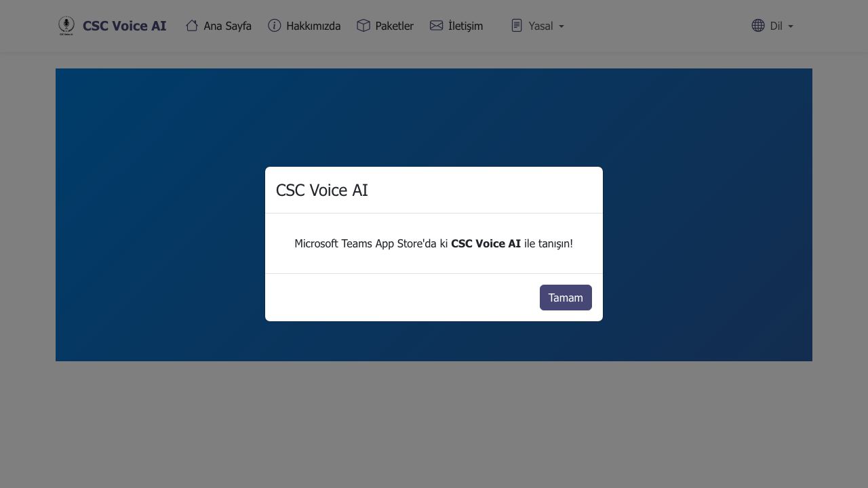This screenshot has height=488, width=868.
Task: Click the CSC Voice AI microphone logo
Action: 66,26
